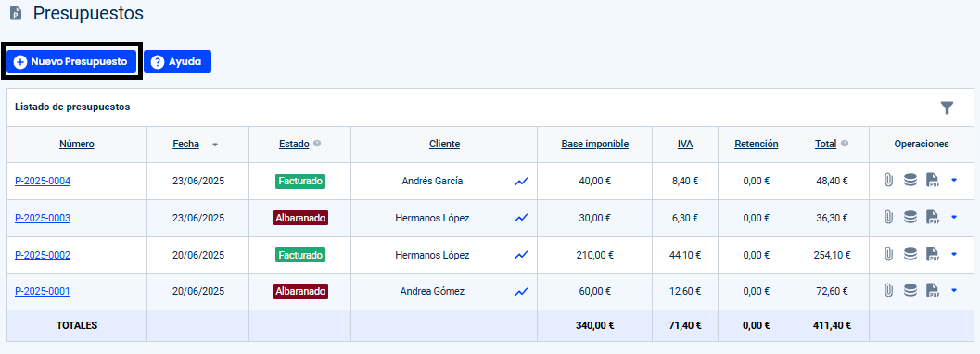Click the Nuevo Presupuesto button
The image size is (980, 354).
(72, 62)
